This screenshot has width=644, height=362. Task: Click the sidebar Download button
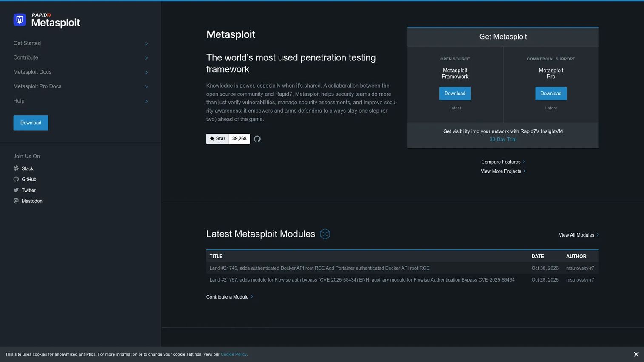[31, 123]
